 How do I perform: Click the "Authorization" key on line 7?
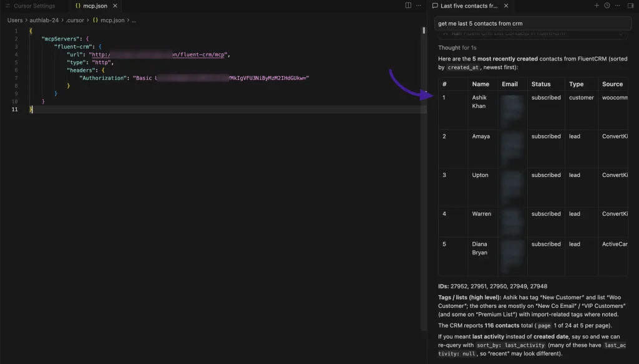[x=103, y=78]
